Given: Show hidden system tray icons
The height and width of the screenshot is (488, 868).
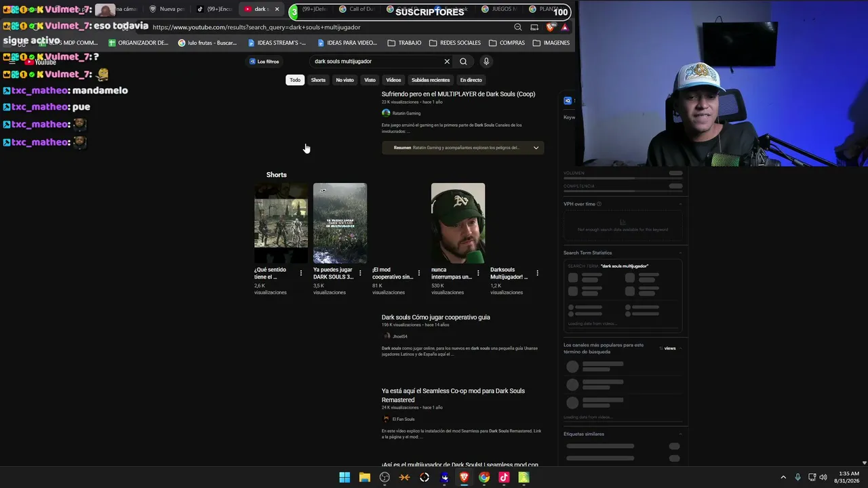Looking at the screenshot, I should (x=783, y=477).
